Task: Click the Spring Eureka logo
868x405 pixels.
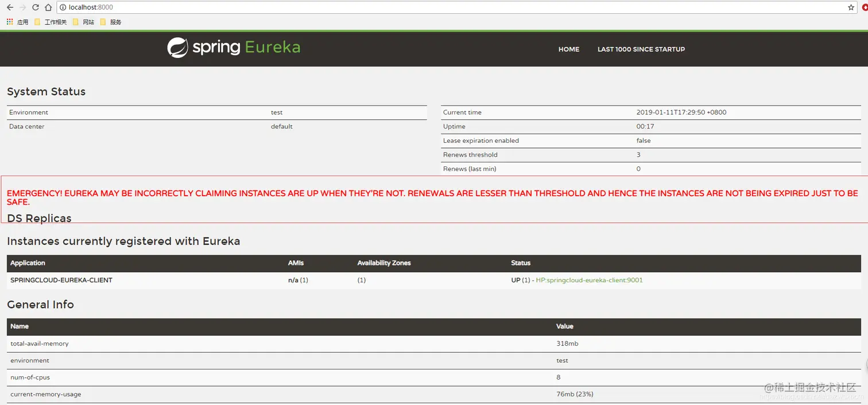Action: 234,48
